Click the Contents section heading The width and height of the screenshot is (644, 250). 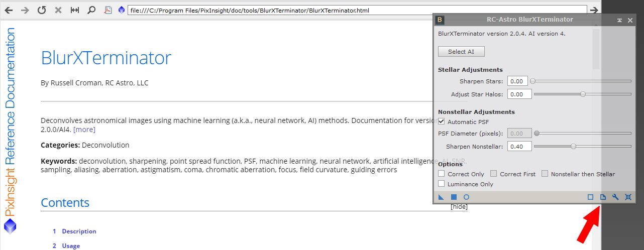pyautogui.click(x=65, y=203)
